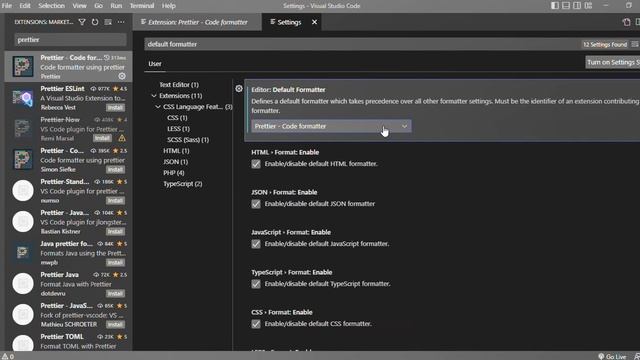Select PHP (4) in settings tree

174,173
